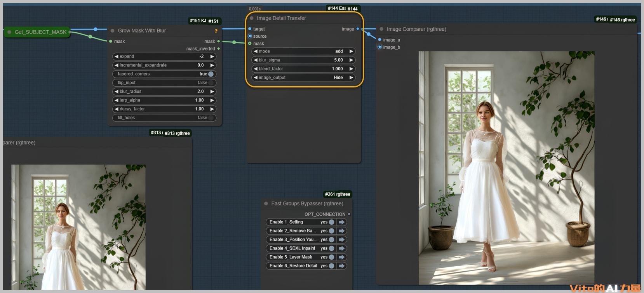This screenshot has height=293, width=644.
Task: Open the mode combo showing add
Action: click(303, 51)
